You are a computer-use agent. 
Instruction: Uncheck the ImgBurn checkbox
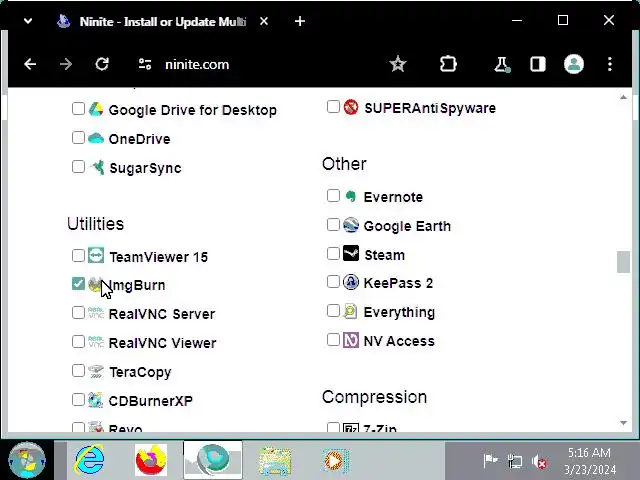click(78, 284)
